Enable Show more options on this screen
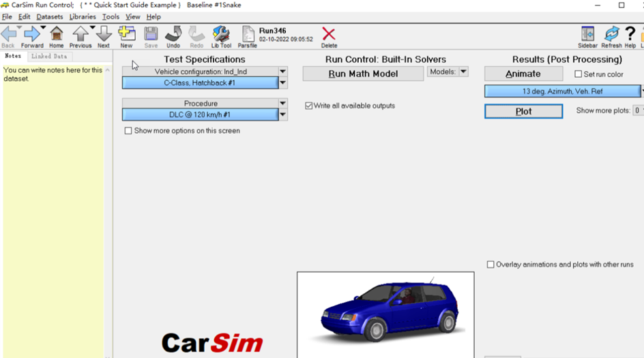The height and width of the screenshot is (358, 644). pyautogui.click(x=128, y=130)
